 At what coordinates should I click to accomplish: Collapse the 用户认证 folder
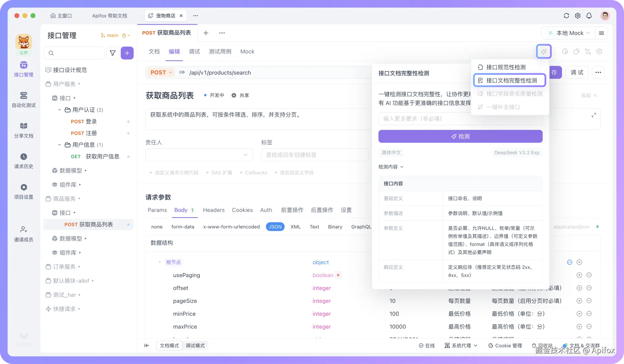pos(60,110)
